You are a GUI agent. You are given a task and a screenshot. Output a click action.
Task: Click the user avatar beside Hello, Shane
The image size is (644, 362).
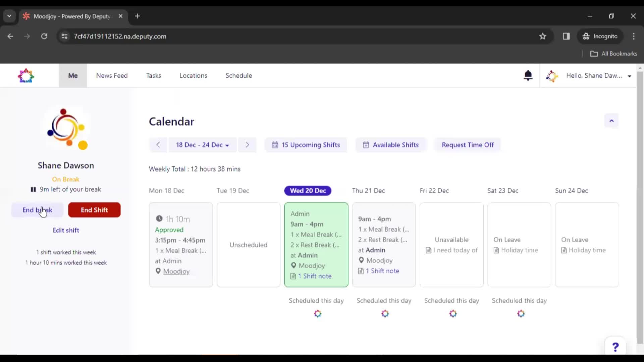click(x=552, y=76)
